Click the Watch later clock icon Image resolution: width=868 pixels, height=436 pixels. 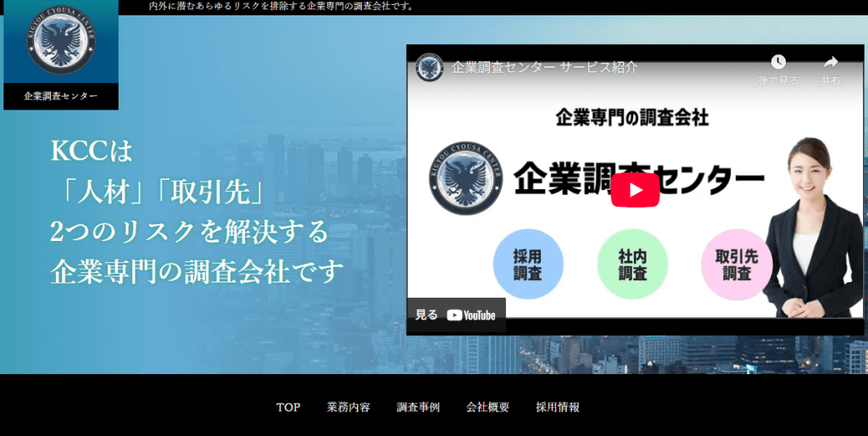pyautogui.click(x=777, y=62)
